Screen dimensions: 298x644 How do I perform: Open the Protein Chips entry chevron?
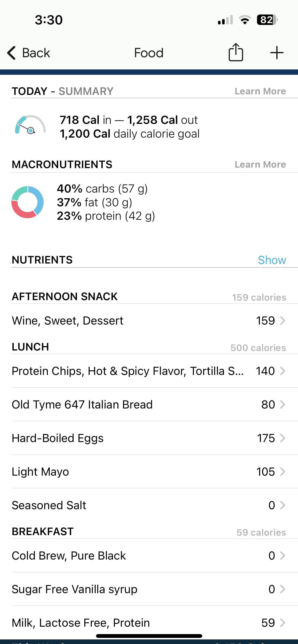(282, 371)
